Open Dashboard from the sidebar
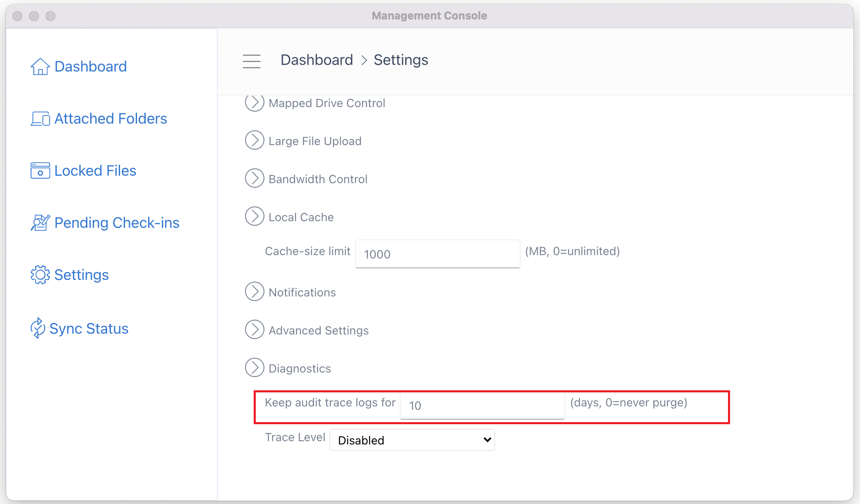The height and width of the screenshot is (504, 860). [x=91, y=67]
